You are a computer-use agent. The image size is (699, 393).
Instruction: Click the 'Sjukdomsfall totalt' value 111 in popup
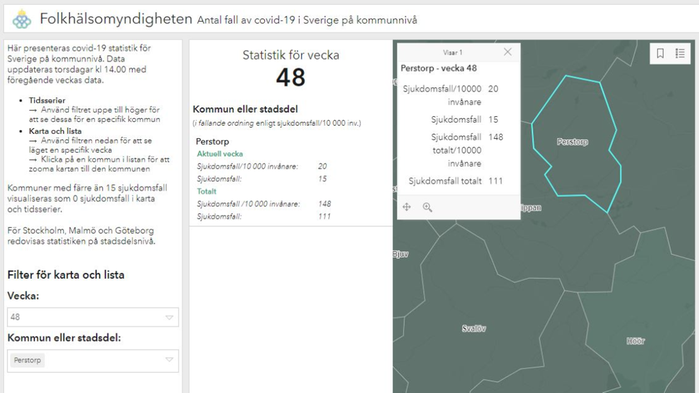point(496,181)
